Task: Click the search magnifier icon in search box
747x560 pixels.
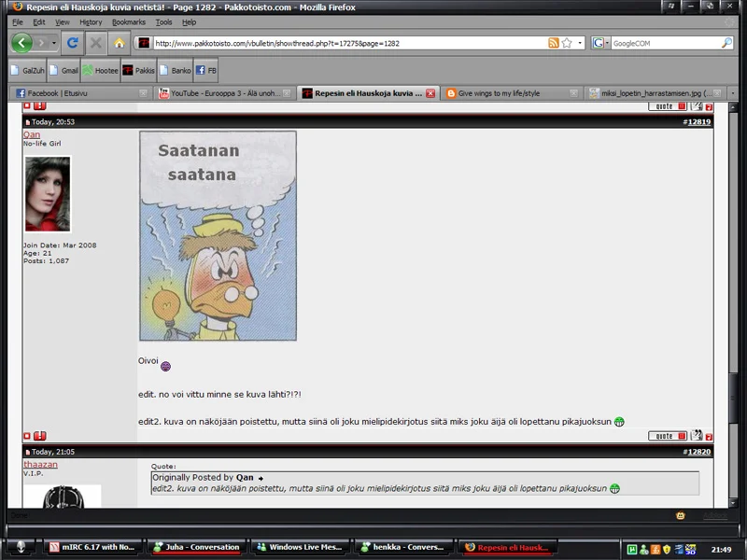Action: click(726, 43)
